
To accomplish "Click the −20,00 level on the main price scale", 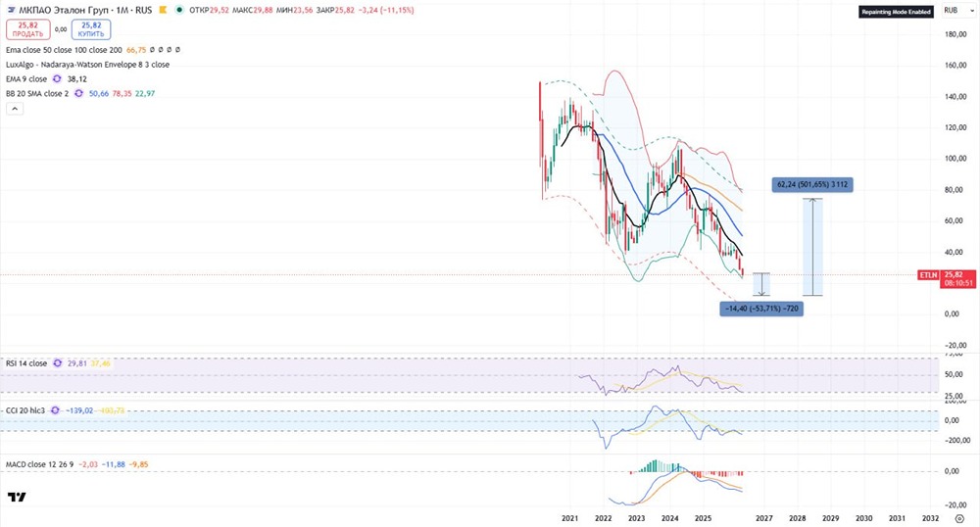I will click(955, 346).
